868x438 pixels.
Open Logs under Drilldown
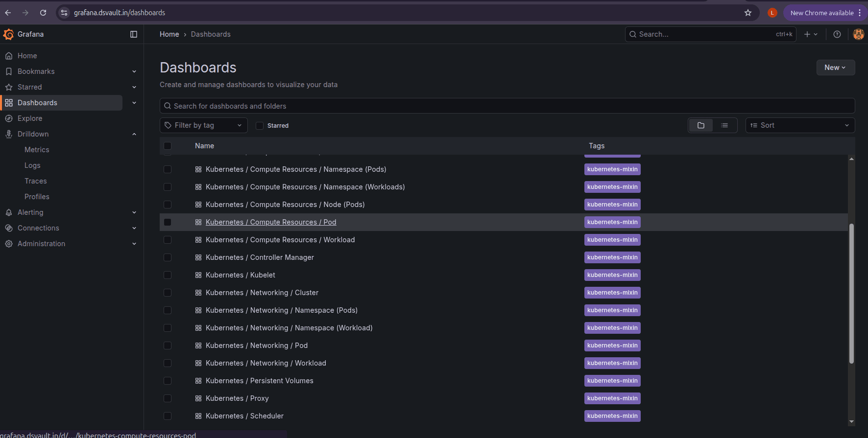[x=32, y=165]
